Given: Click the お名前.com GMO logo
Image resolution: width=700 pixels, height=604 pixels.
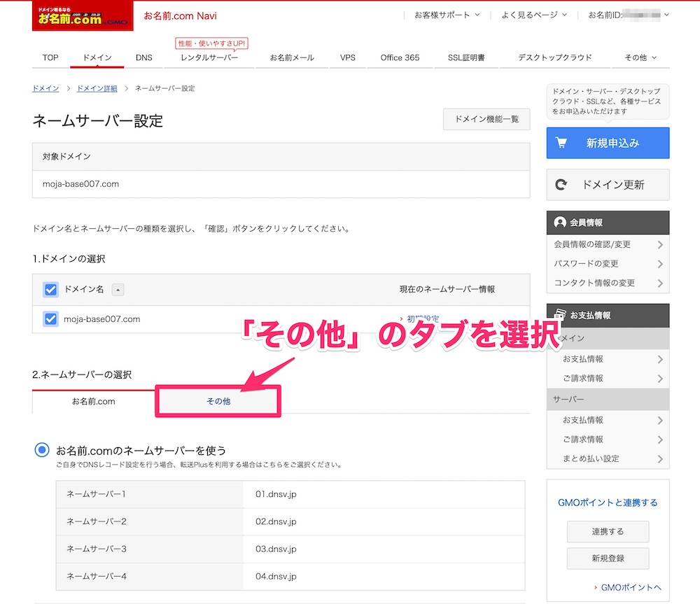Looking at the screenshot, I should [83, 16].
